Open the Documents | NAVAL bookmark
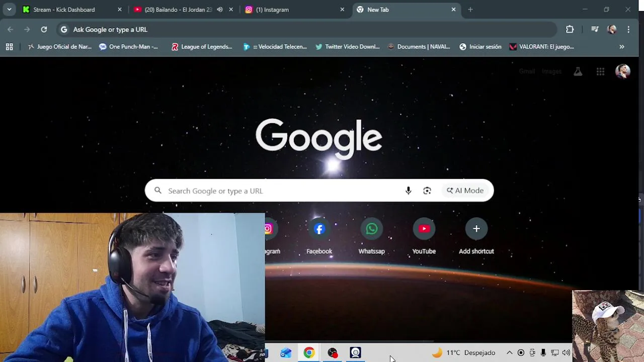644x362 pixels. pyautogui.click(x=419, y=47)
